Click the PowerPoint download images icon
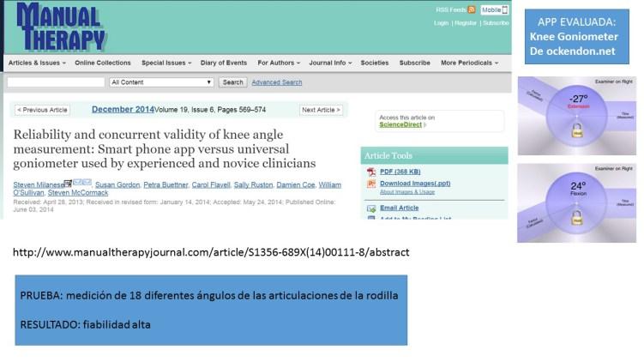This screenshot has width=644, height=362. (x=371, y=184)
